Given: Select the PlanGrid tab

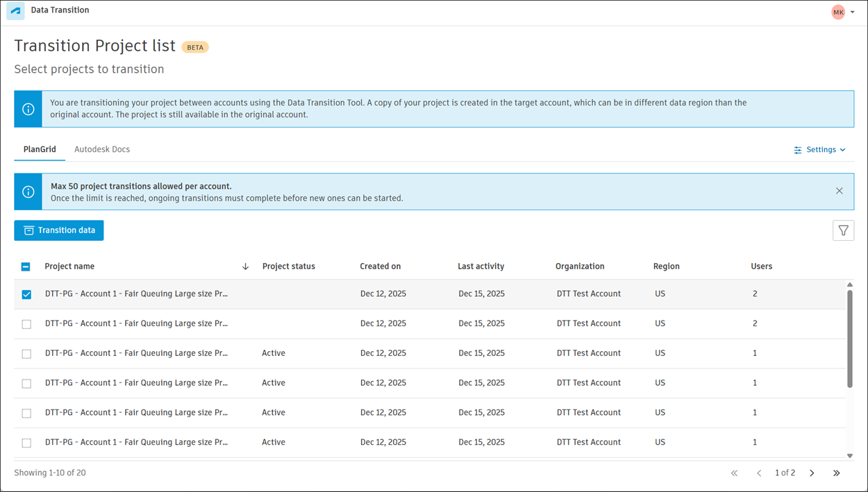Looking at the screenshot, I should (40, 149).
